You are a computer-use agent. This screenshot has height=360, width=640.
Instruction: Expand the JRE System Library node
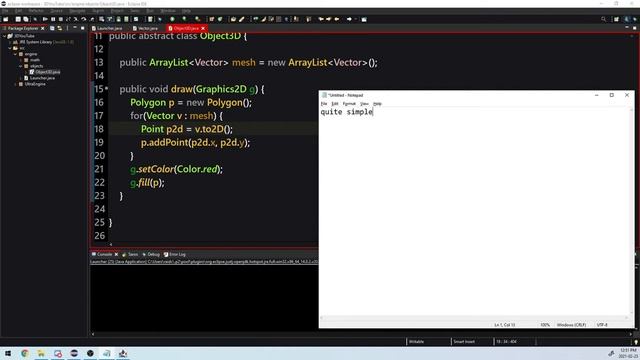tap(10, 42)
